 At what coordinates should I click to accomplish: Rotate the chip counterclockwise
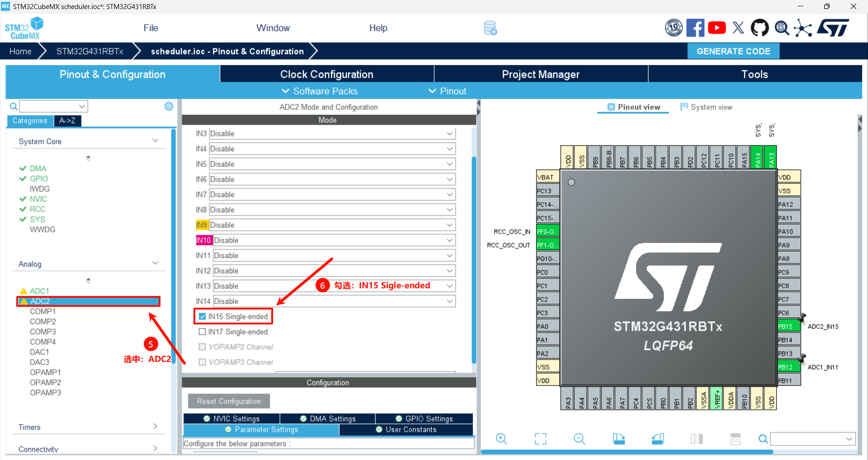pos(658,439)
